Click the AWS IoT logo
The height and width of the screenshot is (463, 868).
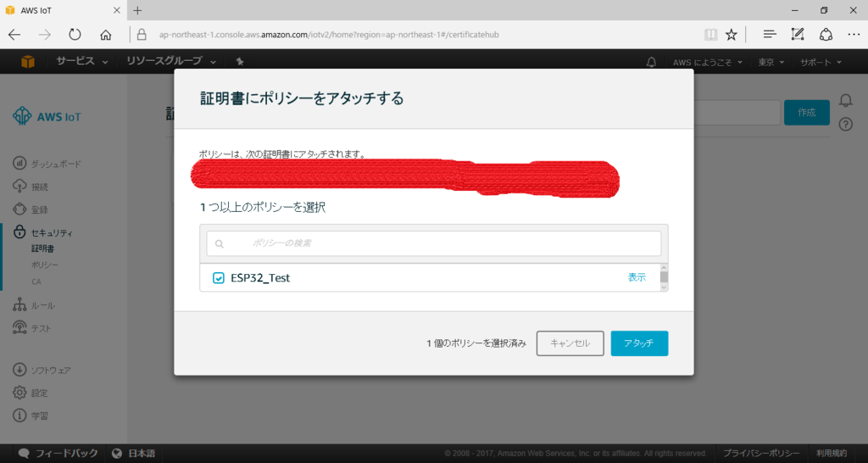[x=47, y=116]
